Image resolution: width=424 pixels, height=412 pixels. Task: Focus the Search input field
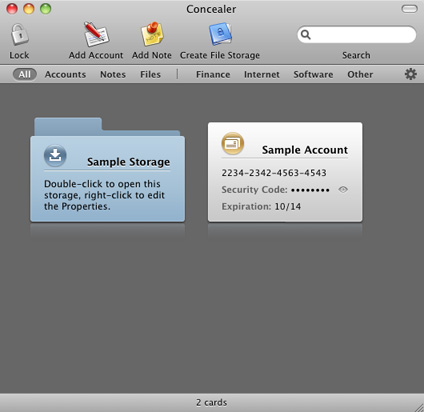coord(357,34)
